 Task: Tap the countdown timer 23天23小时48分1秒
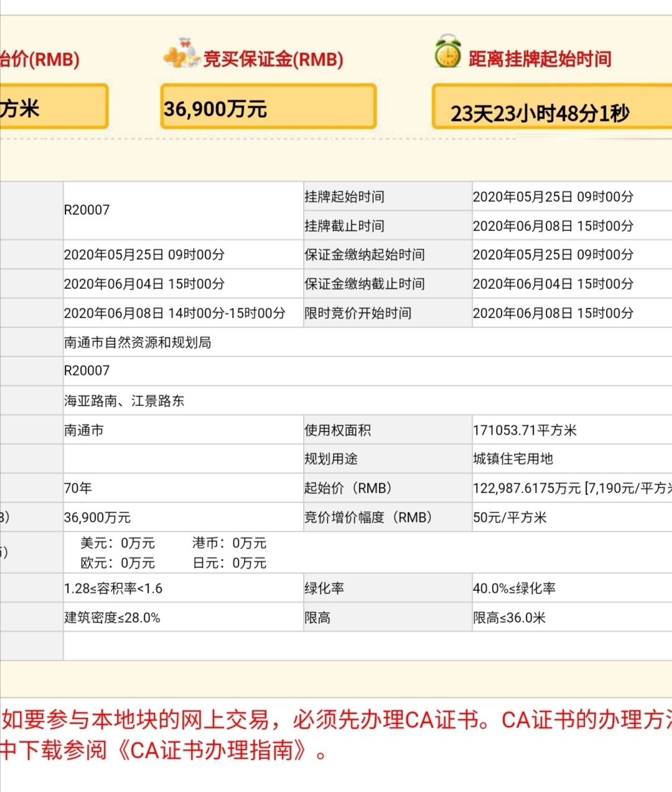tap(540, 113)
